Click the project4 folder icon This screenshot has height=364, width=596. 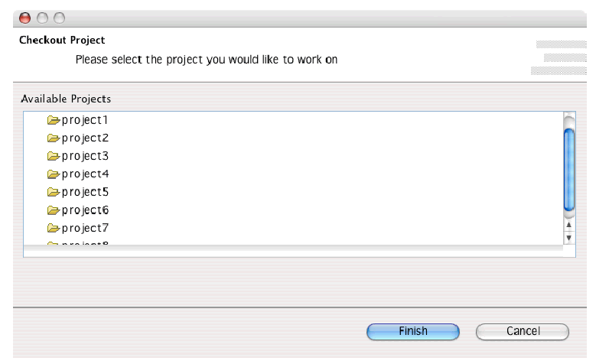point(54,174)
